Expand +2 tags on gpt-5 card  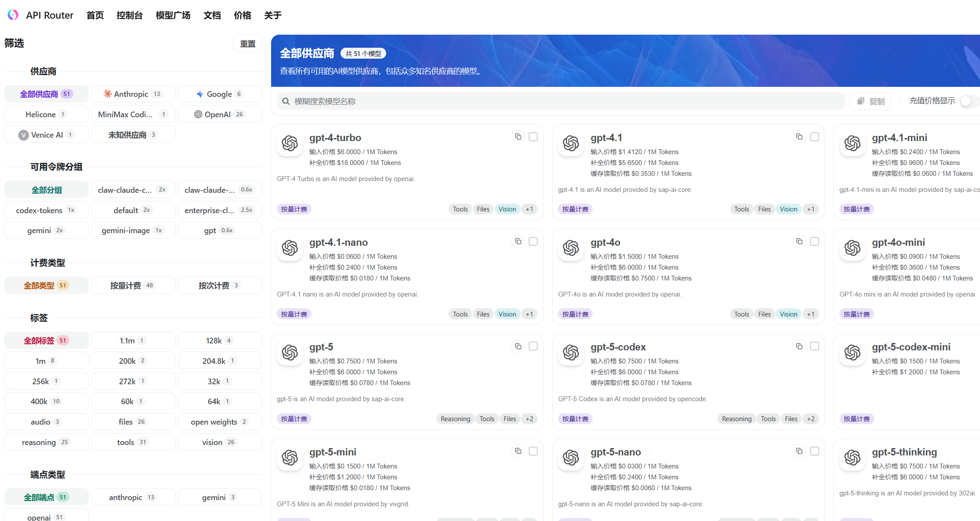tap(529, 419)
